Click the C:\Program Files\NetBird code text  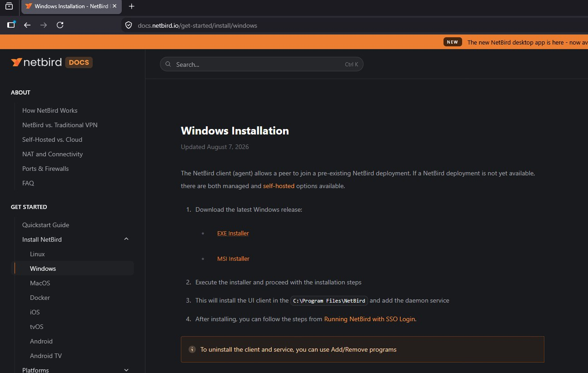click(x=329, y=301)
